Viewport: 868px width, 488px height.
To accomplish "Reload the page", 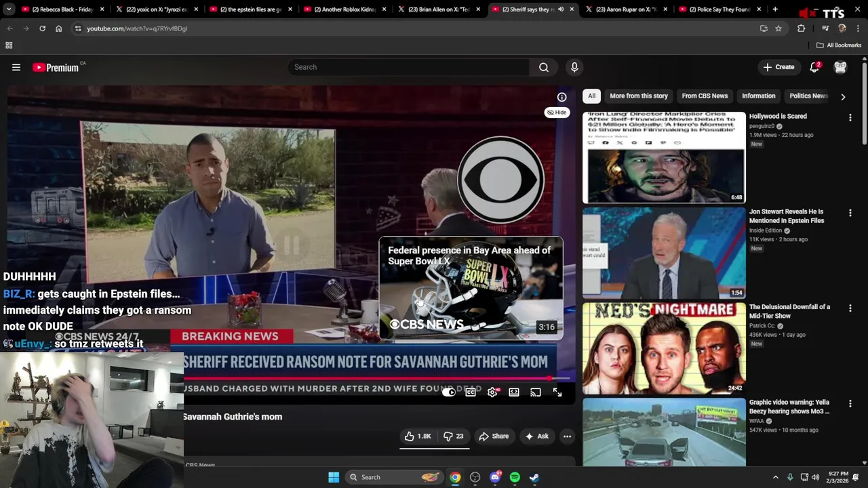I will [42, 28].
